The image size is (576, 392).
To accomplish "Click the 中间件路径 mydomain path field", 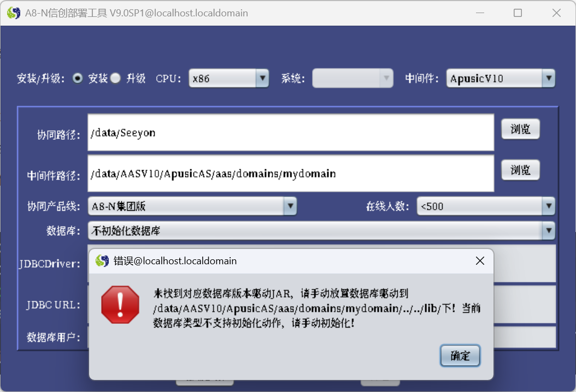I will click(291, 173).
